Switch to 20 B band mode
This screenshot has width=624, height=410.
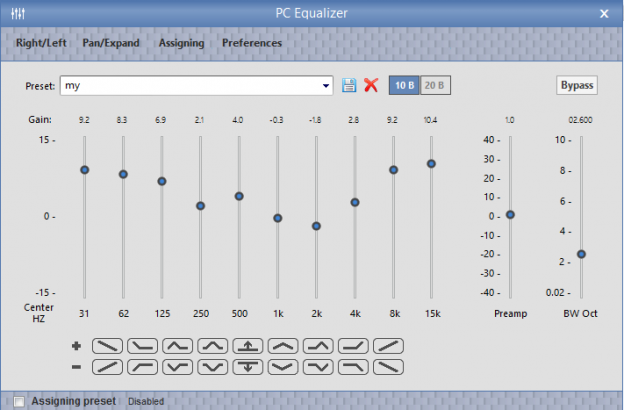435,86
